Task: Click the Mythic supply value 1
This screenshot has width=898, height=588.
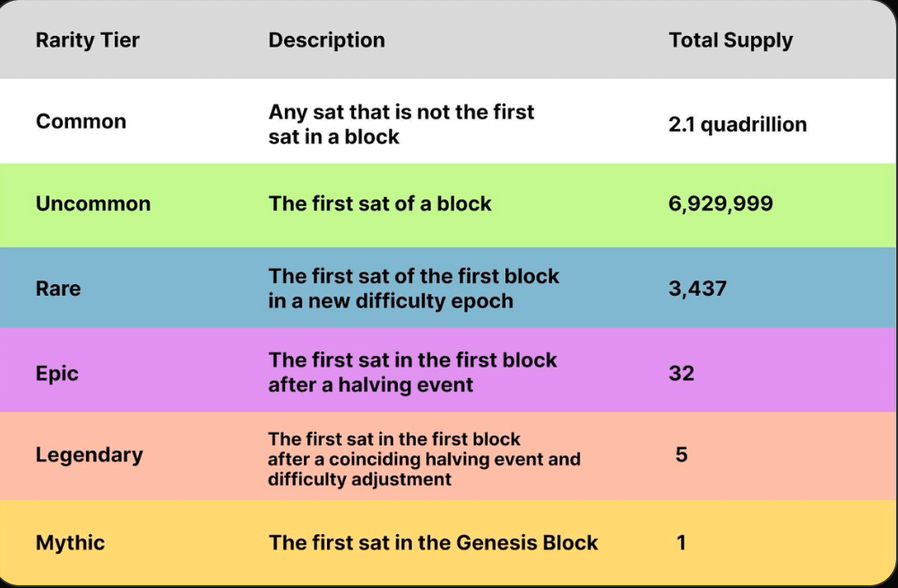Action: pos(681,542)
